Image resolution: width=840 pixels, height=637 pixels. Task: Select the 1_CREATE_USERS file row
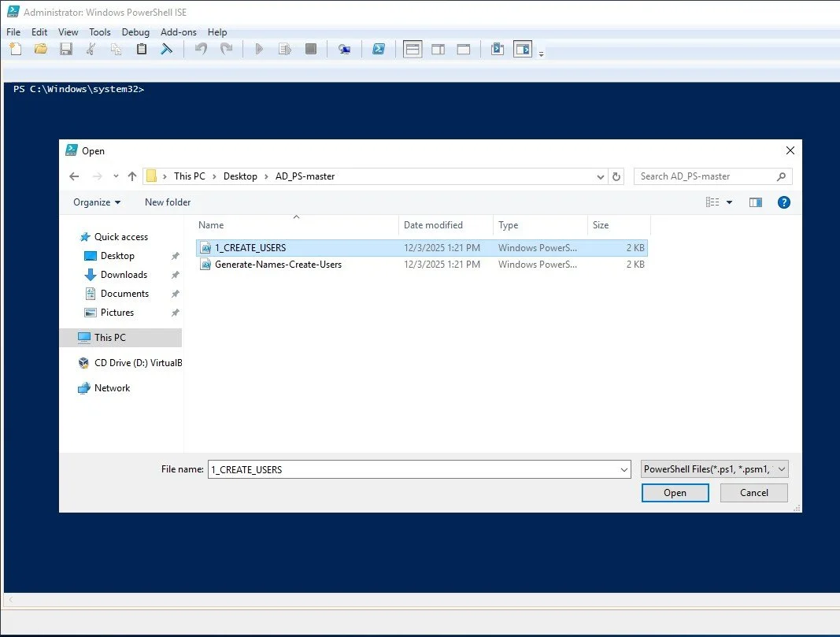tap(422, 247)
